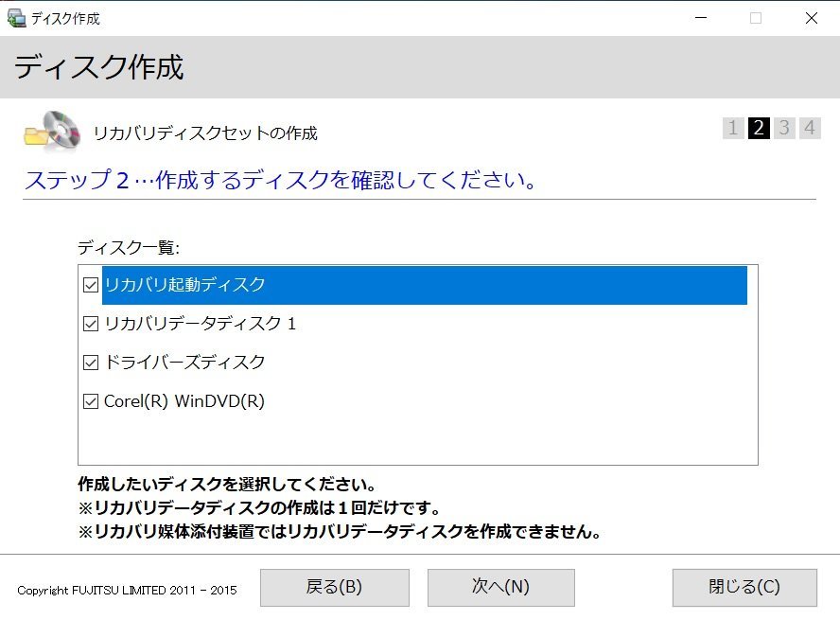Click the active step indicator number 2
Screen dimensions: 840x620
[x=759, y=128]
